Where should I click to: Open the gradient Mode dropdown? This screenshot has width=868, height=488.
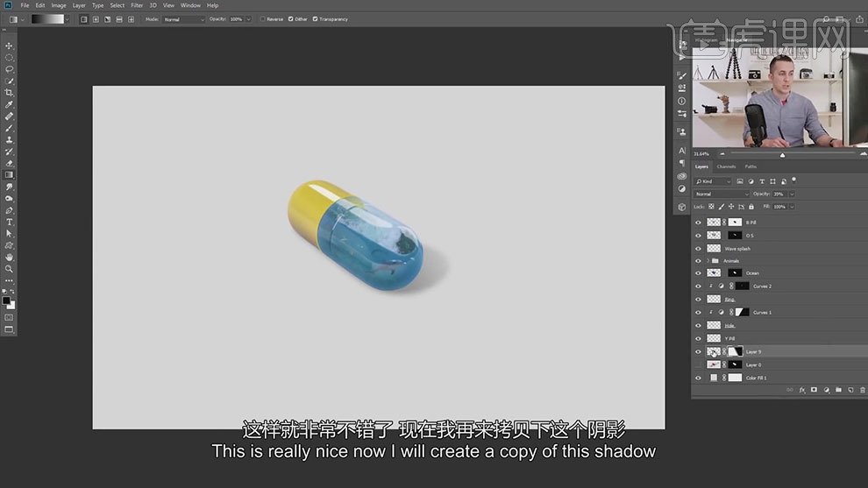point(184,19)
